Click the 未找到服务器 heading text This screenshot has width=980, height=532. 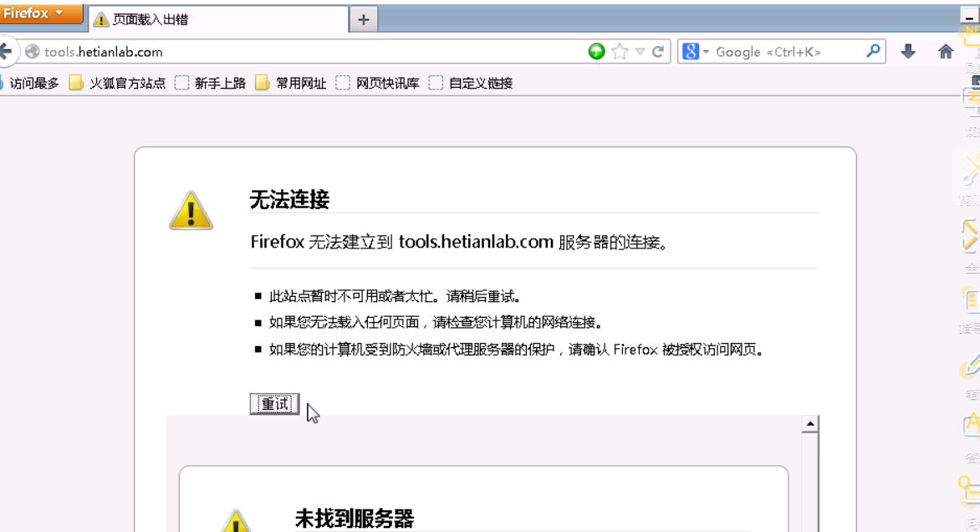pos(355,519)
